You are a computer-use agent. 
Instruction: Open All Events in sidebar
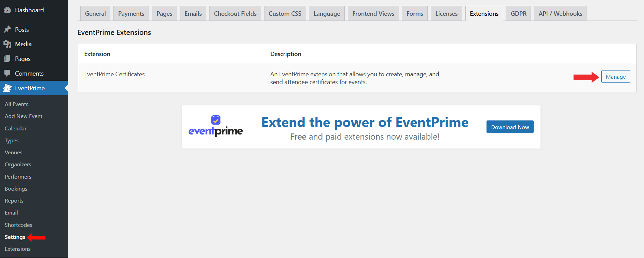click(16, 104)
